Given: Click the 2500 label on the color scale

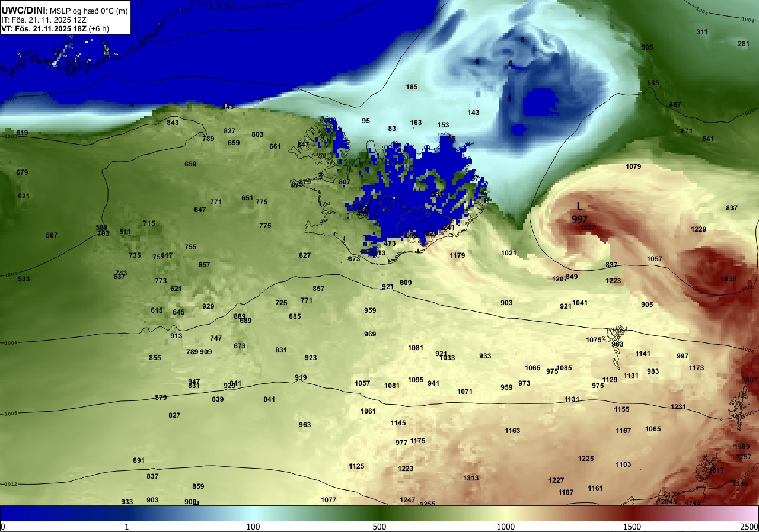Looking at the screenshot, I should 750,527.
